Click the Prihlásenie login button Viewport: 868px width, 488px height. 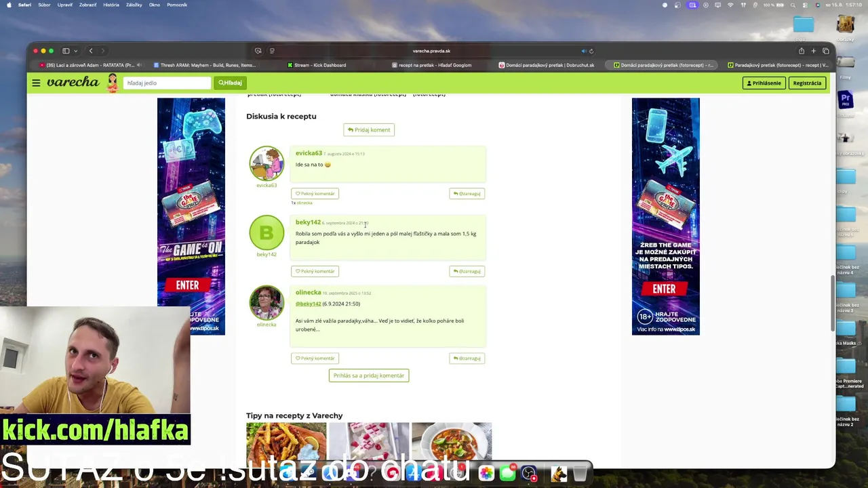tap(764, 83)
